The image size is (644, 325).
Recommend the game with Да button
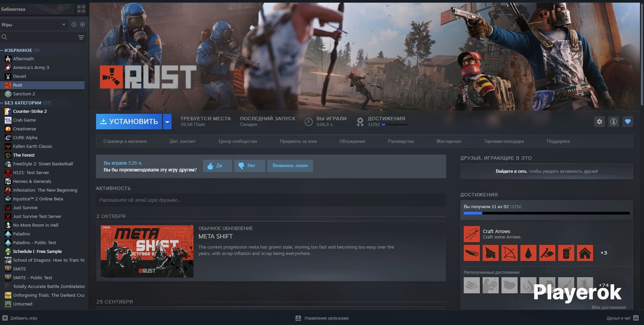[x=217, y=166]
